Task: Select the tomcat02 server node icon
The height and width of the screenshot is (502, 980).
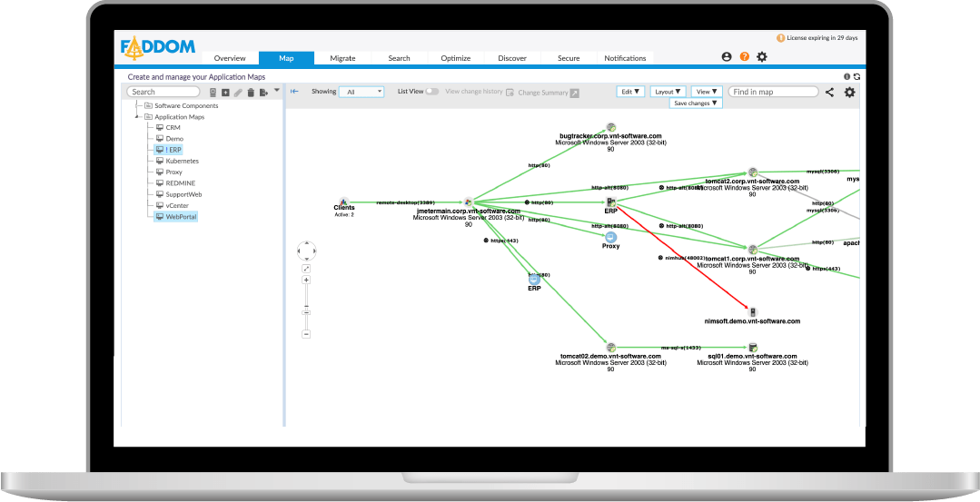Action: coord(611,348)
